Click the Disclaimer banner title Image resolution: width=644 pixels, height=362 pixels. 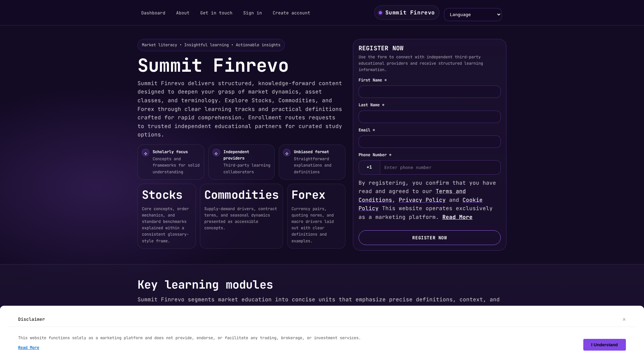32,319
